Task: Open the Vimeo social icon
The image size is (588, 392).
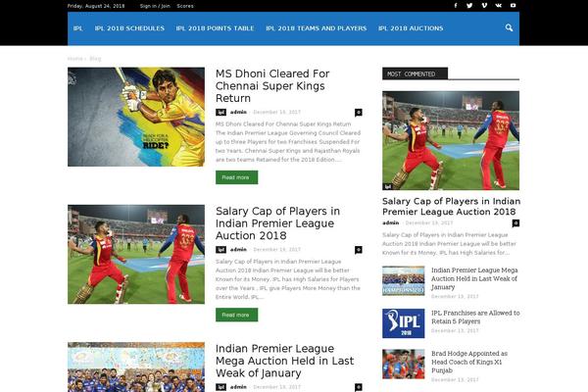Action: click(484, 6)
